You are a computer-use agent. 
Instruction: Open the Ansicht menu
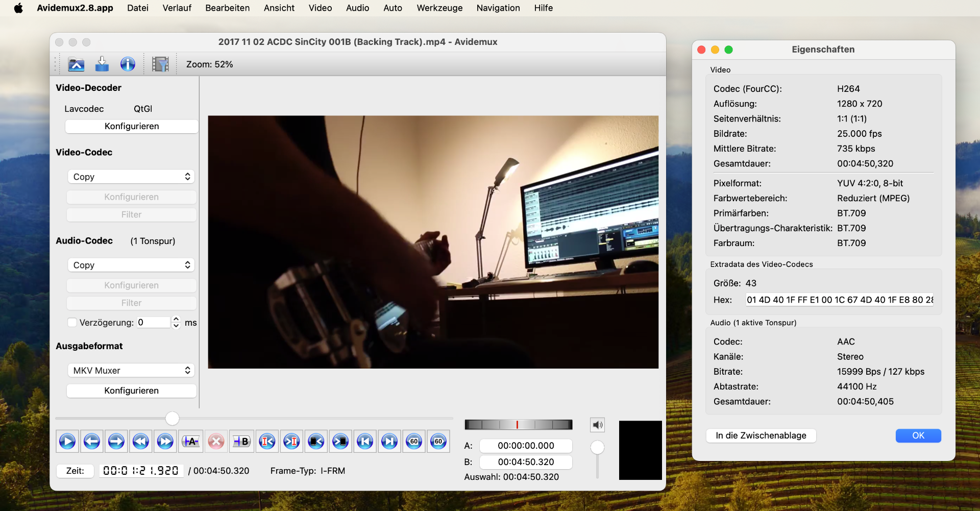279,8
